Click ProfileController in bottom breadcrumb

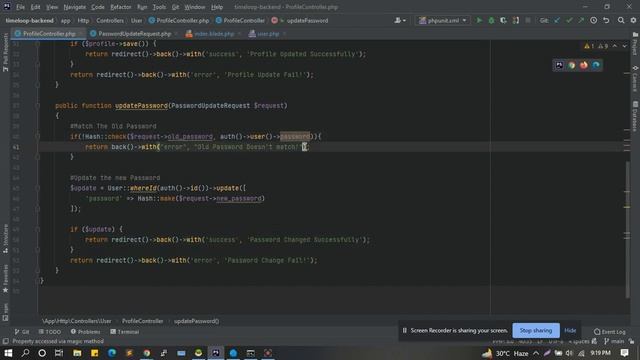(142, 321)
